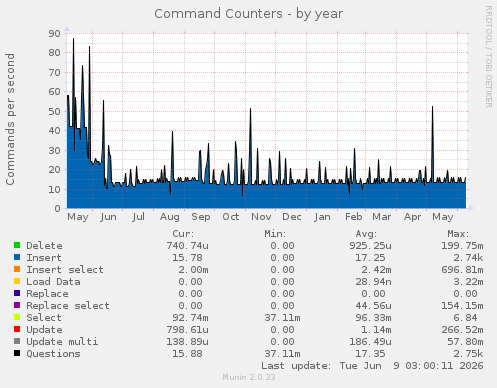Viewport: 497px width, 388px height.
Task: Click the 'Munin 2.0.33' footer text
Action: (x=249, y=377)
